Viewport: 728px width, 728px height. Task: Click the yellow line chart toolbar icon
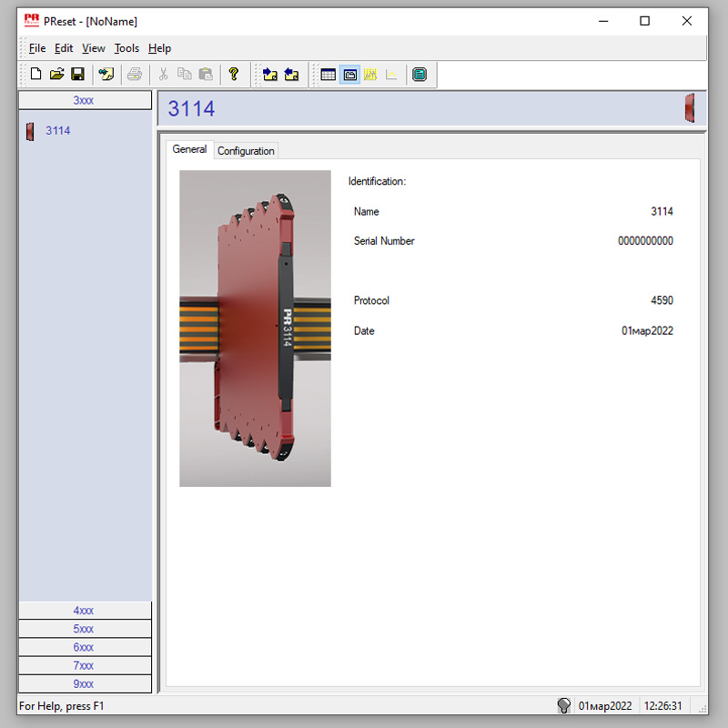click(x=391, y=75)
